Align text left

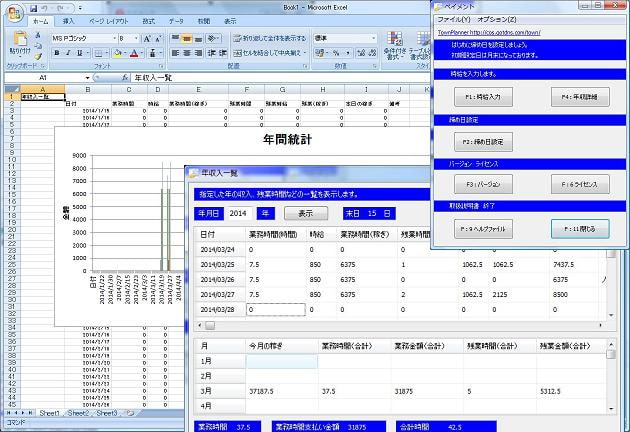tap(175, 53)
